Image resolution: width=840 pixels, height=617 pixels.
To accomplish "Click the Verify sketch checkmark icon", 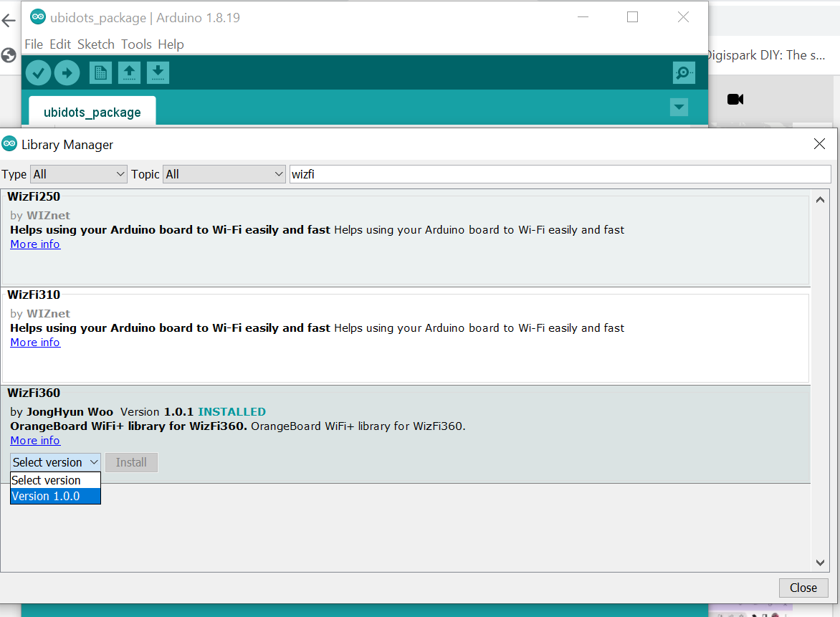I will click(x=38, y=73).
